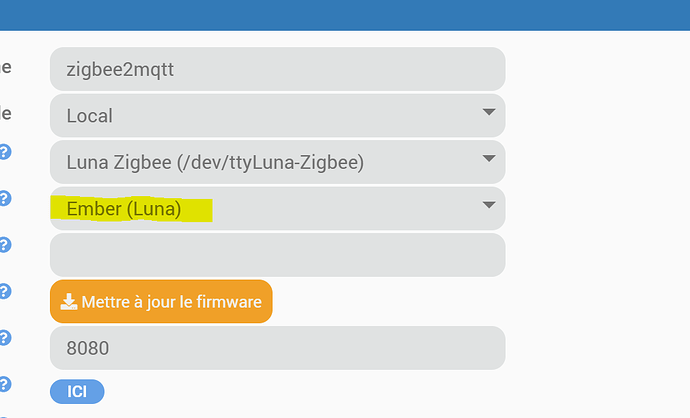Click download icon inside the firmware button

click(69, 302)
